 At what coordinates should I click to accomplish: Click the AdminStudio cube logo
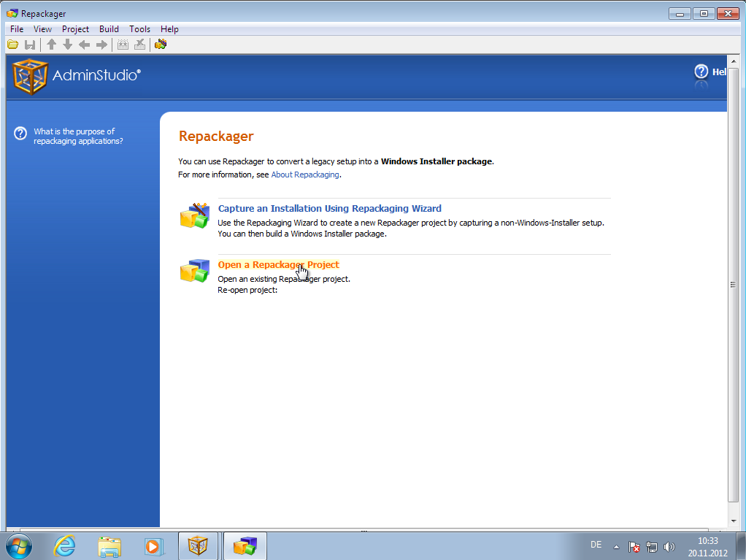pyautogui.click(x=30, y=76)
